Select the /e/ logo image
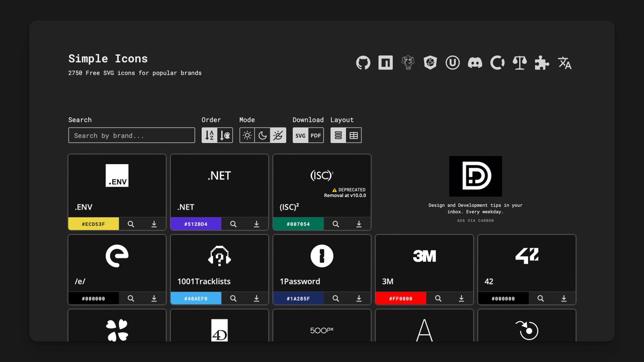 [117, 256]
